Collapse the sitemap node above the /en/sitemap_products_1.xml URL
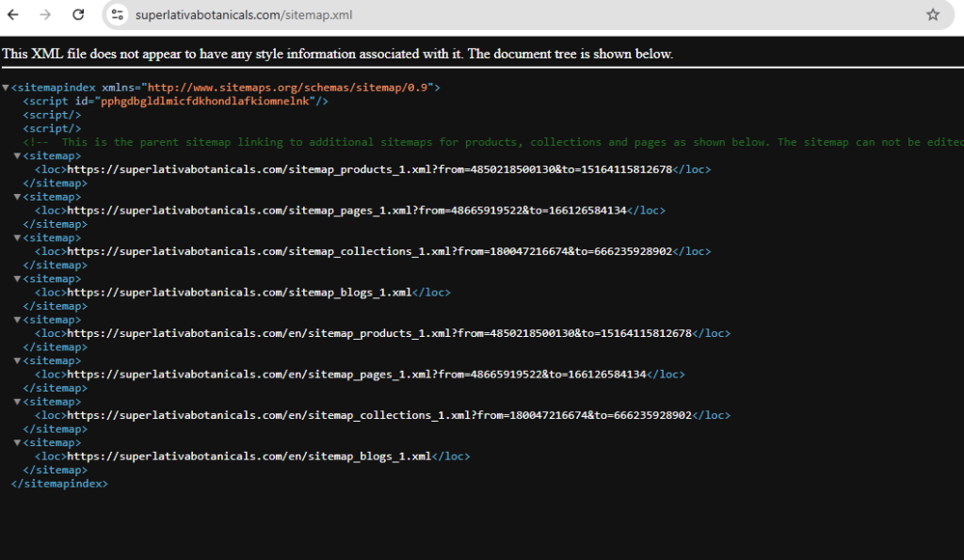Screen dimensions: 964x560 18,320
